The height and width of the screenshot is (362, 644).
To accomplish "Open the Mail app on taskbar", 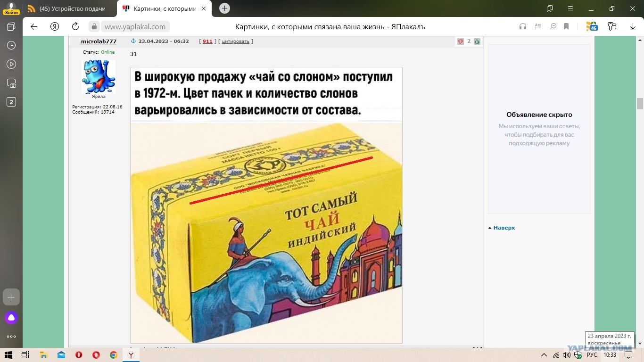I will point(61,355).
